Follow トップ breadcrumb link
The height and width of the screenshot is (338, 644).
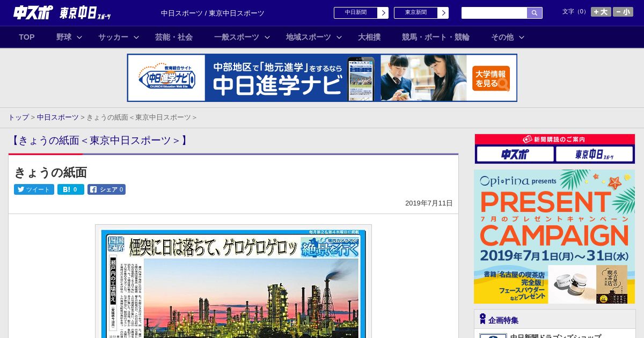tap(18, 117)
